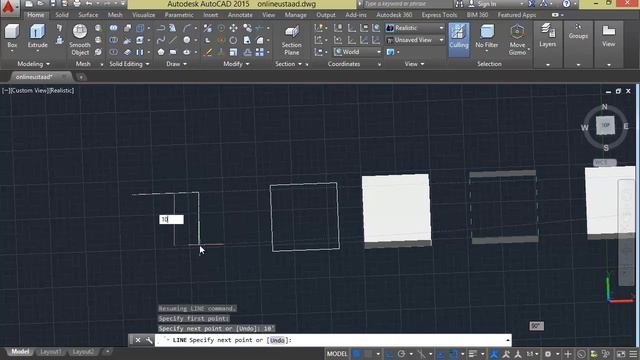Open the World coordinate system dropdown
The height and width of the screenshot is (360, 640).
point(358,52)
